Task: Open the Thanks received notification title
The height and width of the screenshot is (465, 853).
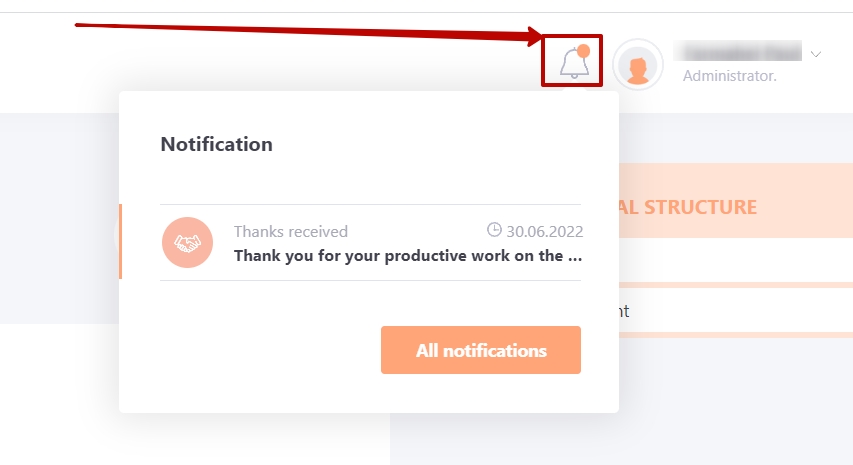Action: tap(290, 232)
